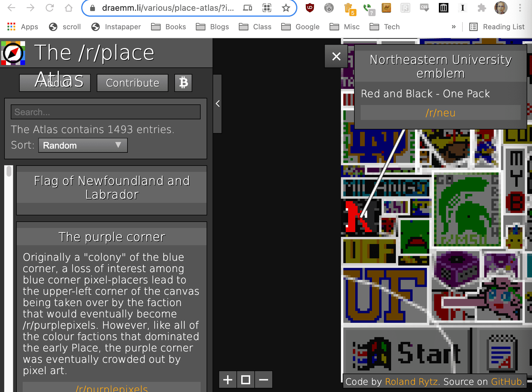Zoom out using the minus icon
The width and height of the screenshot is (532, 392).
[x=263, y=379]
